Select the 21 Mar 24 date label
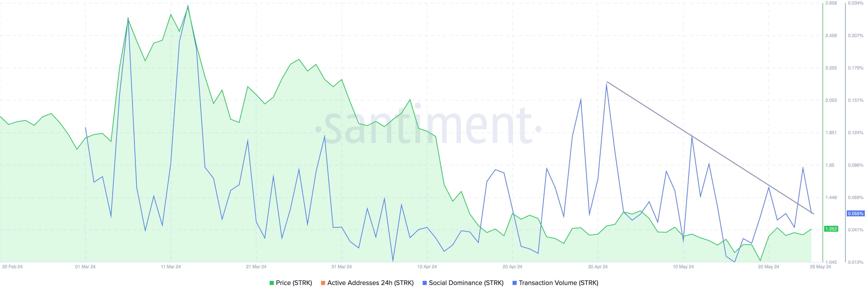This screenshot has height=294, width=868. [256, 267]
